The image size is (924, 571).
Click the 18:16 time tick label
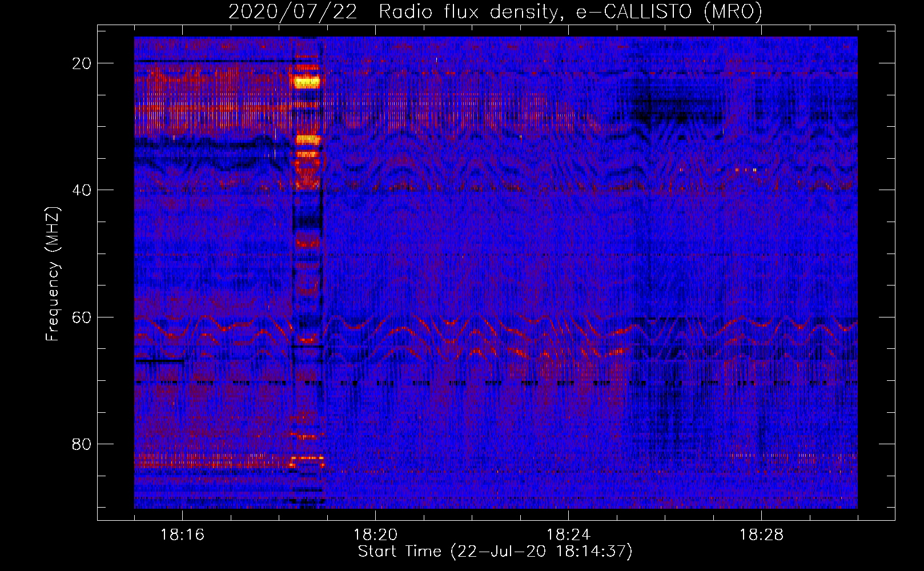[182, 535]
